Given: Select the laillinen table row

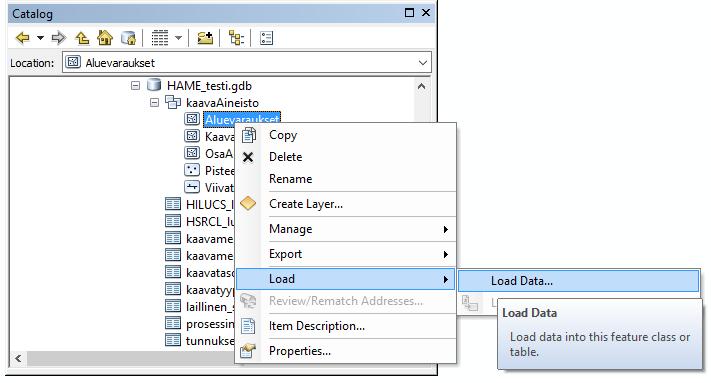Looking at the screenshot, I should (209, 307).
